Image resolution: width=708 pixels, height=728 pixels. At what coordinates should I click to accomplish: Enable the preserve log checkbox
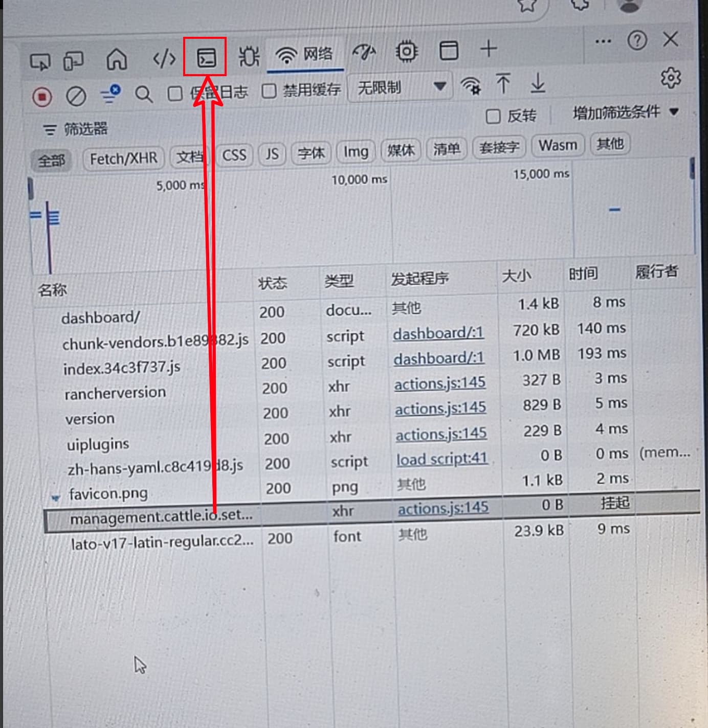point(175,94)
